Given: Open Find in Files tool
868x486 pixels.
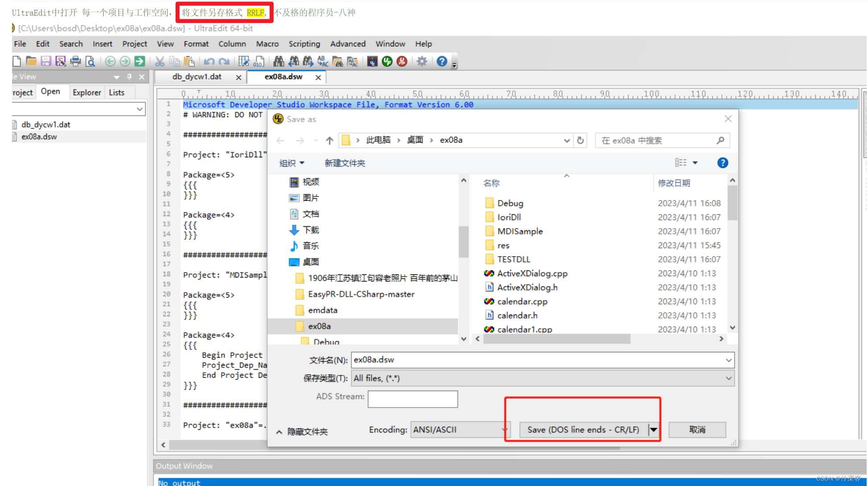Looking at the screenshot, I should coord(338,61).
